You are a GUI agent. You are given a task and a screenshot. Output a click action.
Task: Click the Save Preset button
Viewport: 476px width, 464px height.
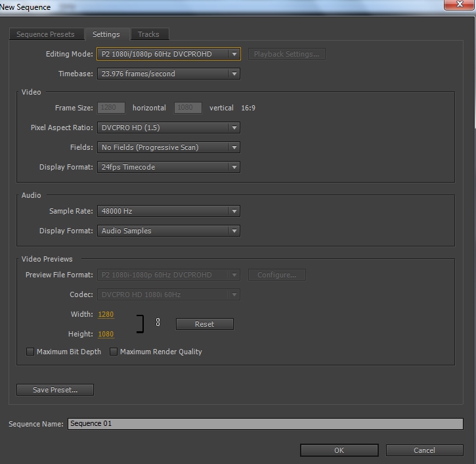point(55,390)
